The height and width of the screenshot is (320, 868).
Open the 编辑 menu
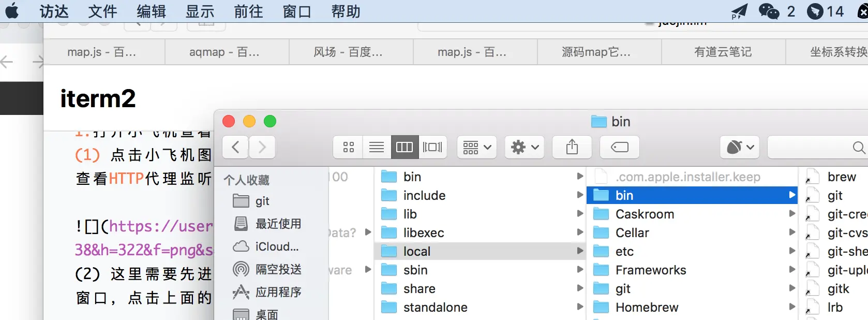(x=151, y=11)
